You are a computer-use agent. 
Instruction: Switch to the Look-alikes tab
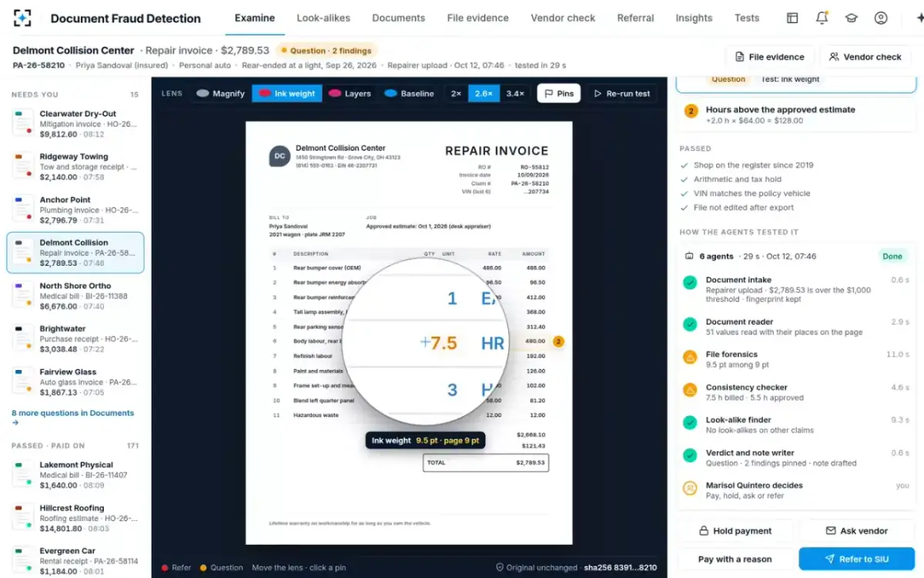[x=323, y=18]
